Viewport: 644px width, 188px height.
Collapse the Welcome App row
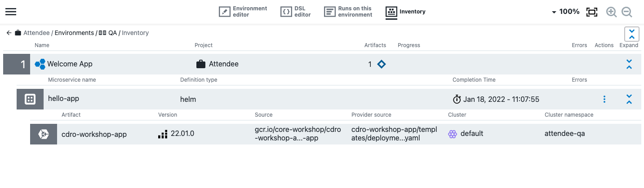[x=629, y=64]
